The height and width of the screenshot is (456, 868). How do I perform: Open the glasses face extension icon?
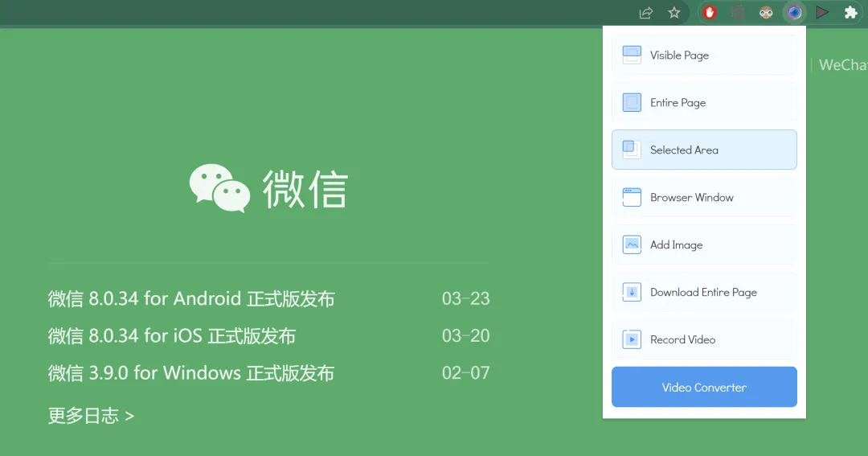766,13
